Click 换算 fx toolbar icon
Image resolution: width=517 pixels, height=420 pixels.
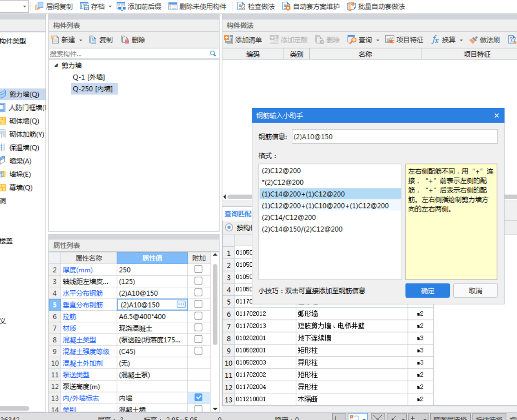point(435,40)
